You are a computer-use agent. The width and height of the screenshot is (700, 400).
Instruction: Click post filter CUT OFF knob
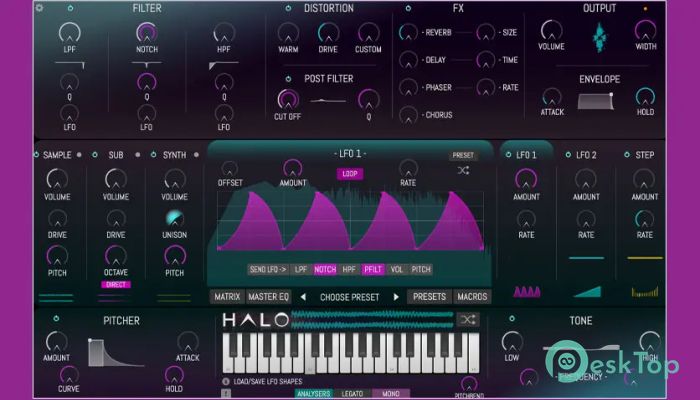(x=288, y=100)
